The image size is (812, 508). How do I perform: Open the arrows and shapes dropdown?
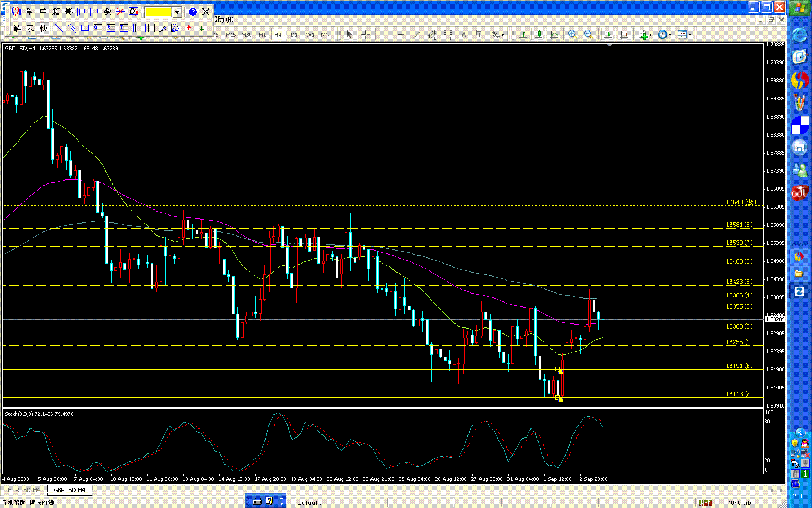(497, 34)
